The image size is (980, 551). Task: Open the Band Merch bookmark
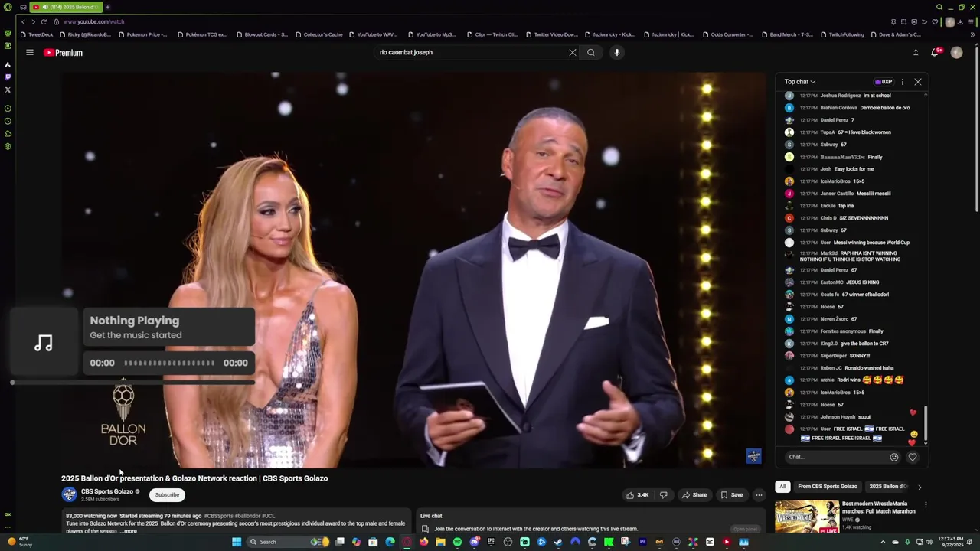pyautogui.click(x=786, y=34)
